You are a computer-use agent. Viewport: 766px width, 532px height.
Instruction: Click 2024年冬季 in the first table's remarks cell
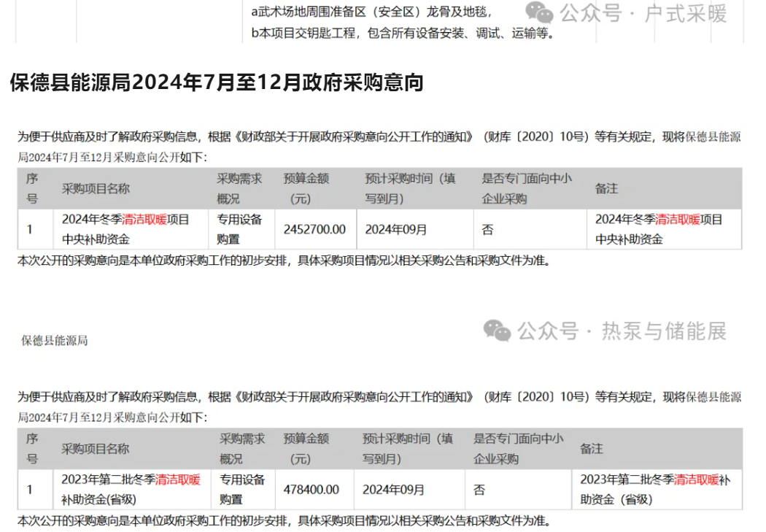(624, 220)
